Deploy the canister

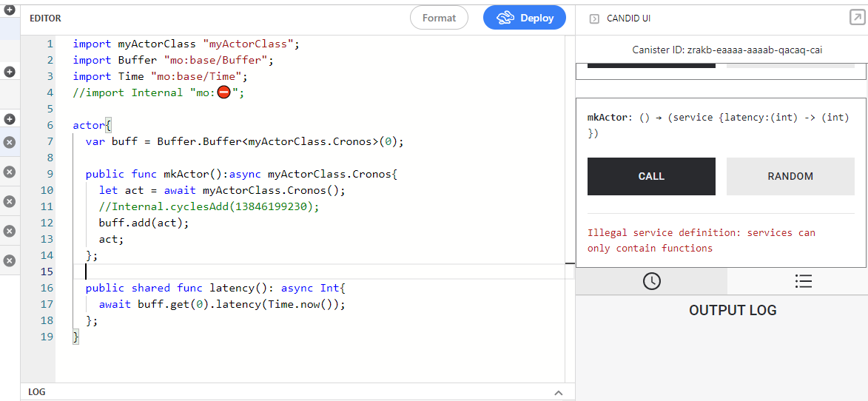click(525, 18)
